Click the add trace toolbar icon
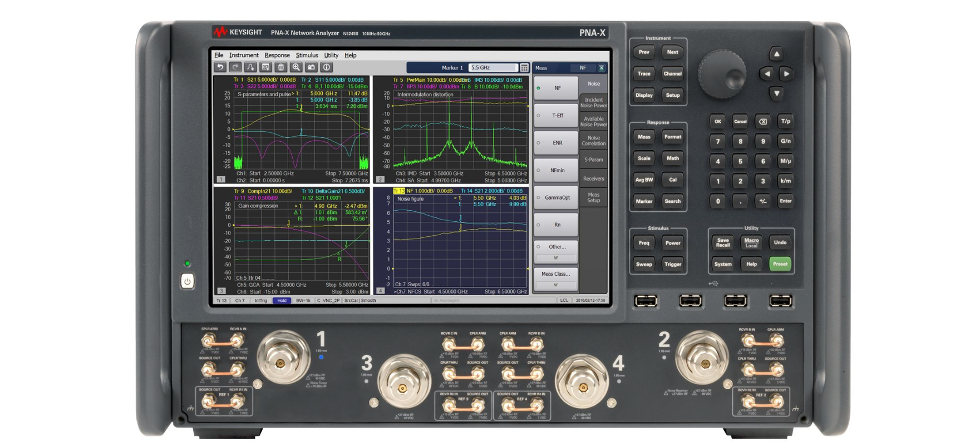 pyautogui.click(x=250, y=67)
